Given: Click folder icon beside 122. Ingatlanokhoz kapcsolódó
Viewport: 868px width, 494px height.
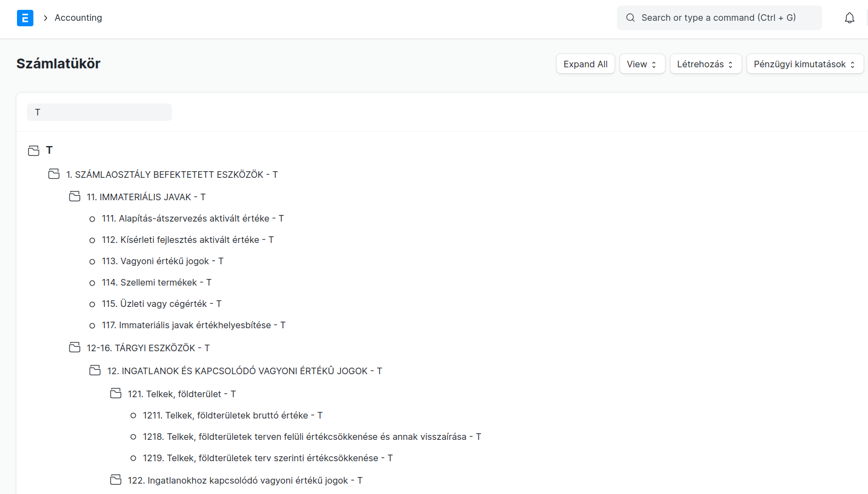Looking at the screenshot, I should 115,480.
